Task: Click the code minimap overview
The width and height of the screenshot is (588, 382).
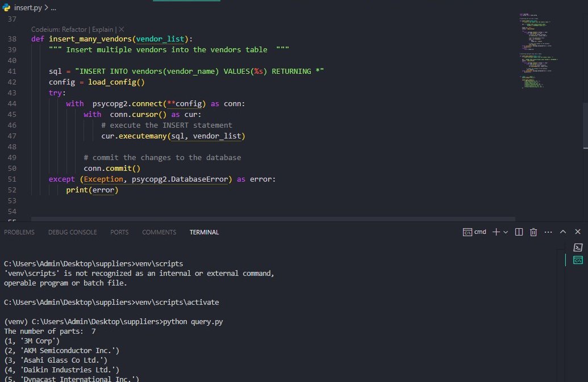Action: (x=539, y=51)
